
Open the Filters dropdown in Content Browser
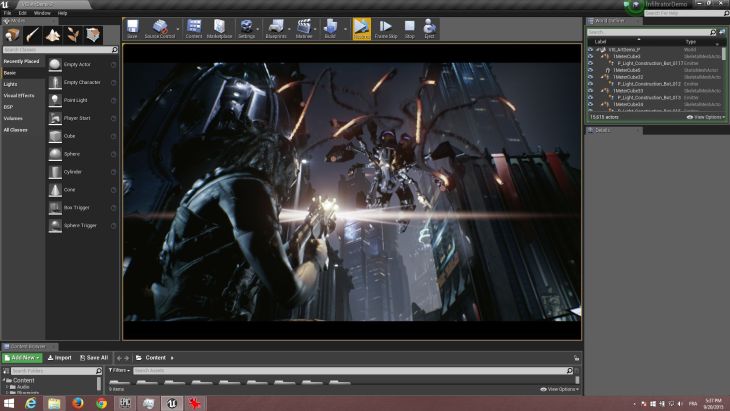point(119,371)
